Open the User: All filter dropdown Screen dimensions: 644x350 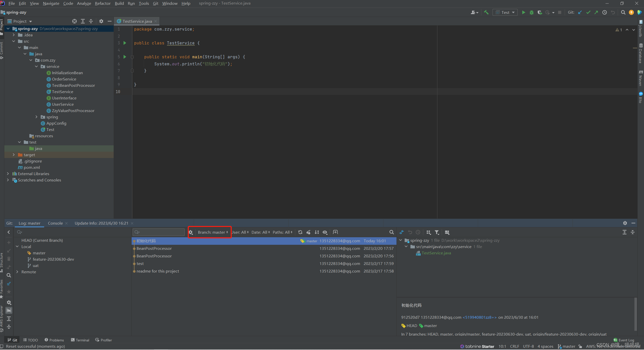pyautogui.click(x=240, y=232)
